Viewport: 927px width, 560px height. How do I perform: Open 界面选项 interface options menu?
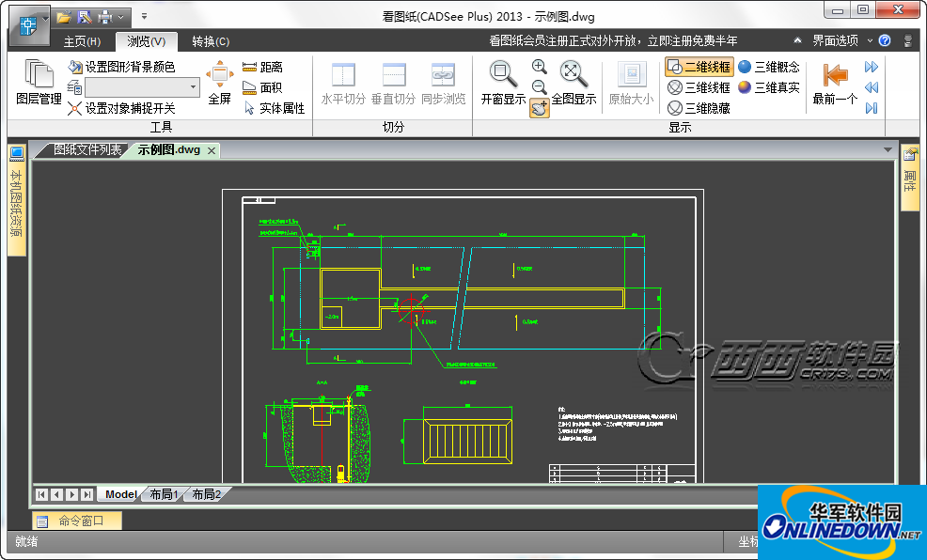point(841,40)
